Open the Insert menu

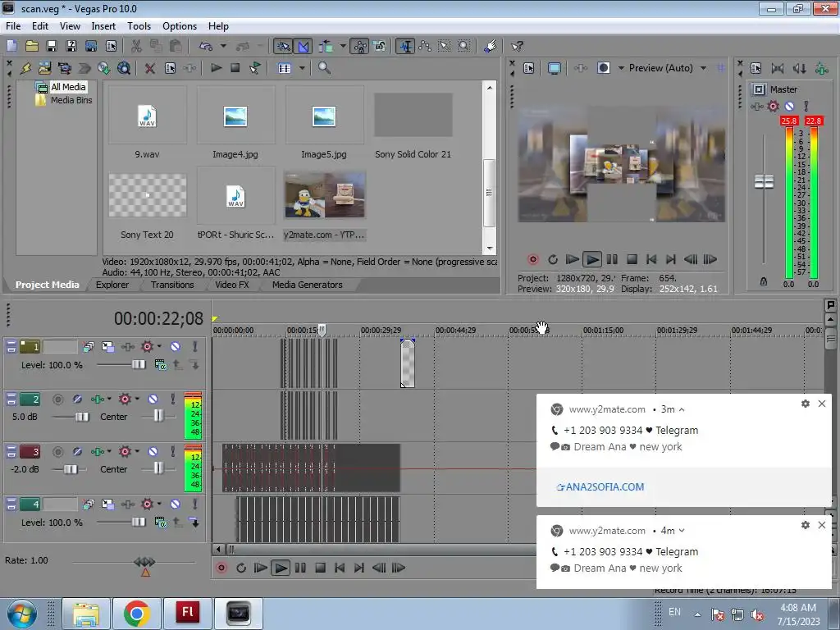(103, 26)
